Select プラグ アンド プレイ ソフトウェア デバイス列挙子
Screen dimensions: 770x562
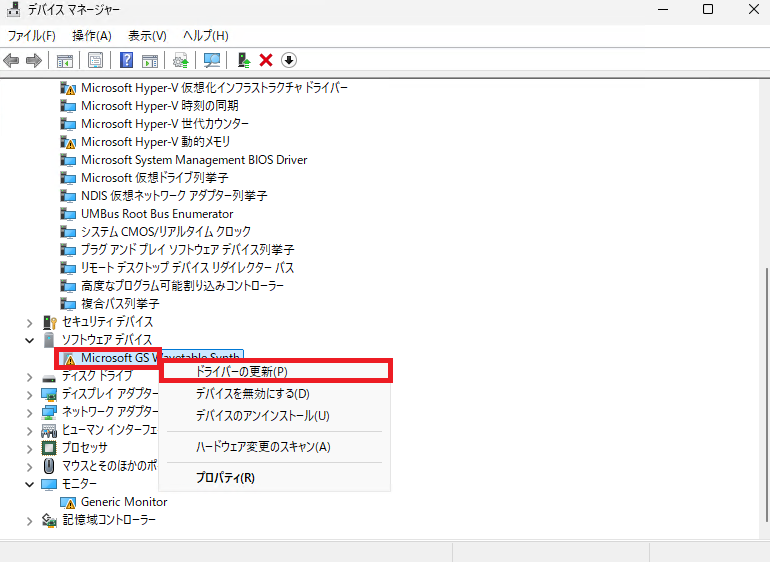coord(188,250)
